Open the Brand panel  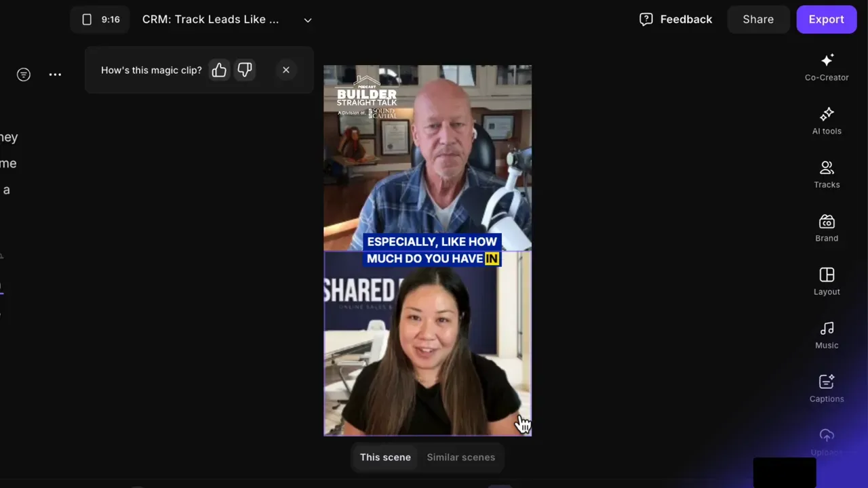(827, 228)
